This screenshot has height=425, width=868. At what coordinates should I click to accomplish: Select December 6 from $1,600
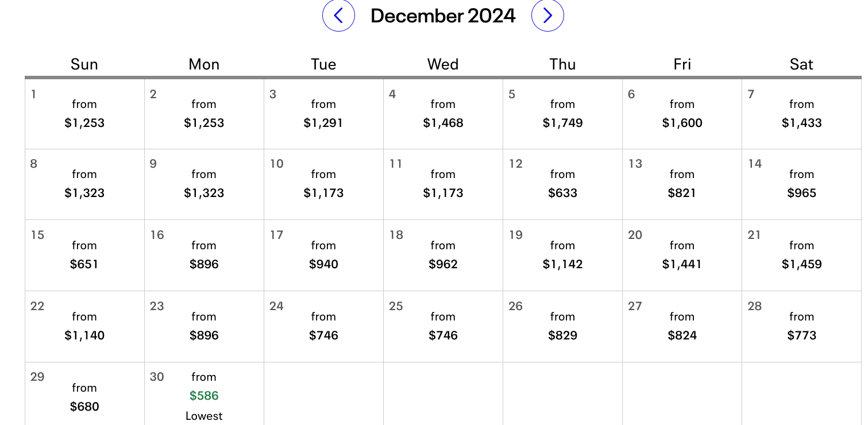[x=682, y=114]
